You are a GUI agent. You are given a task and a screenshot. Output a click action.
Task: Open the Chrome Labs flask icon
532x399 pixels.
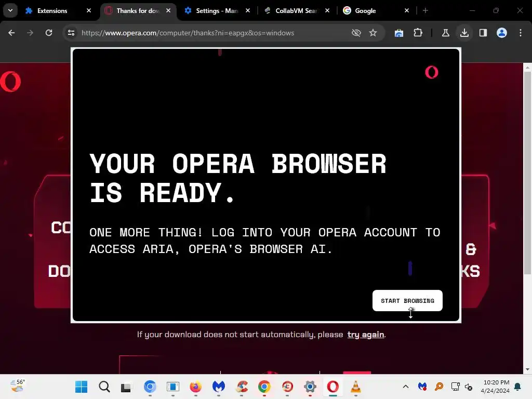(445, 33)
